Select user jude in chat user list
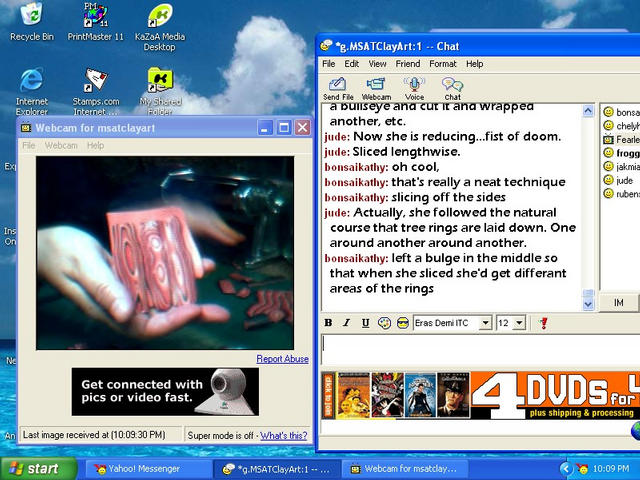This screenshot has height=480, width=640. coord(618,180)
